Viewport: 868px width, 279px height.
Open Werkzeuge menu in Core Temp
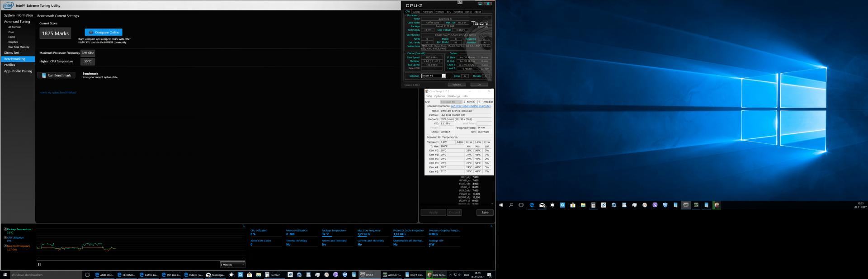(x=453, y=96)
